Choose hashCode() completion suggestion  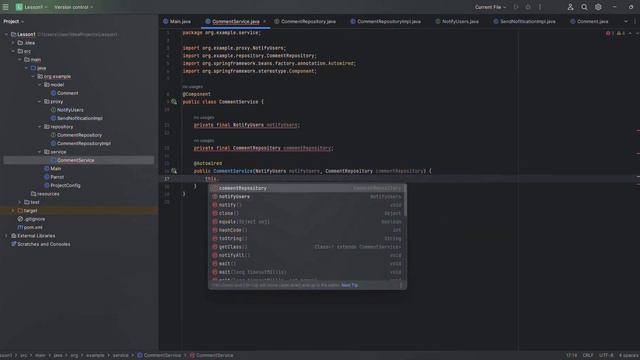point(307,230)
